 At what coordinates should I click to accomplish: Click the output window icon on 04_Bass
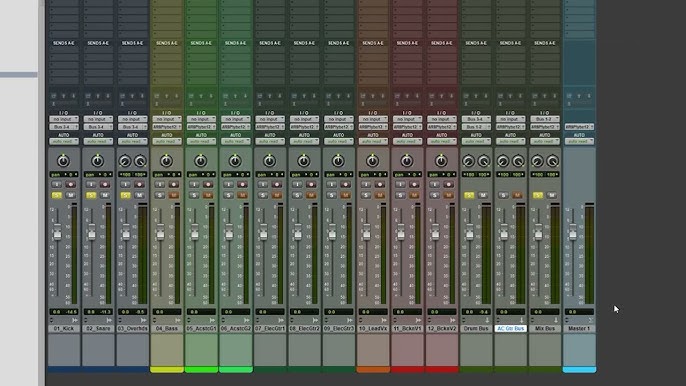178,320
